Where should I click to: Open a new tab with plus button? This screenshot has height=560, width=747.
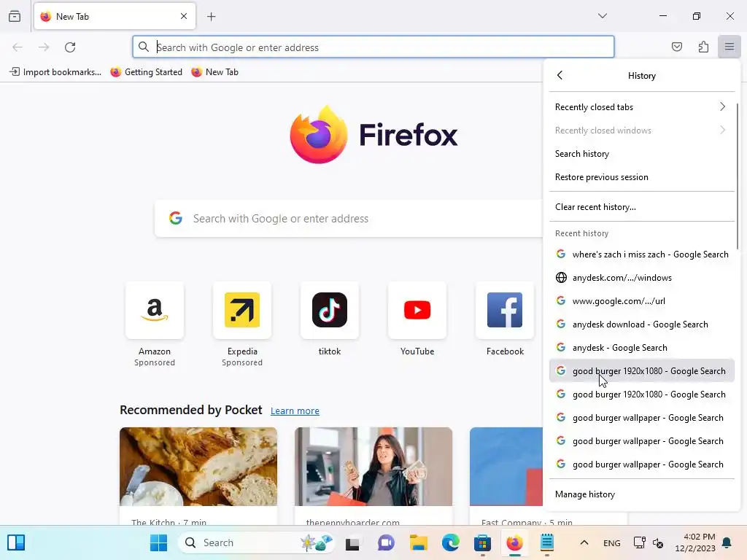(212, 17)
